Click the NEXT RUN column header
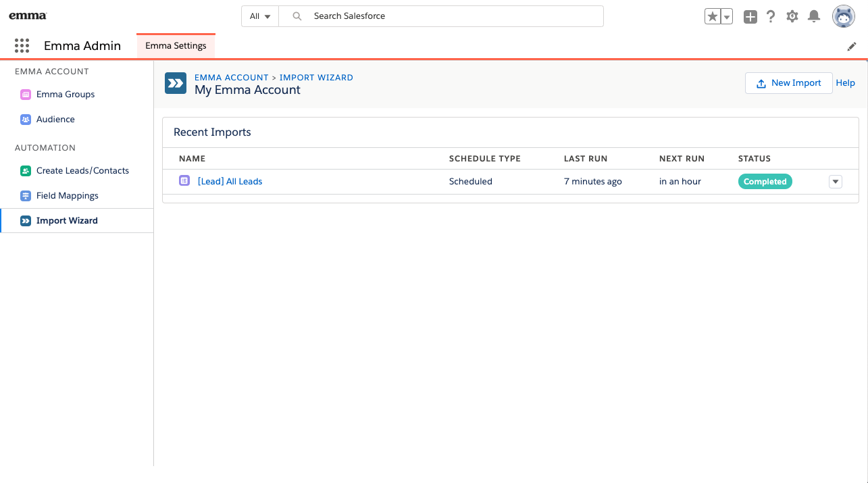 click(x=682, y=159)
